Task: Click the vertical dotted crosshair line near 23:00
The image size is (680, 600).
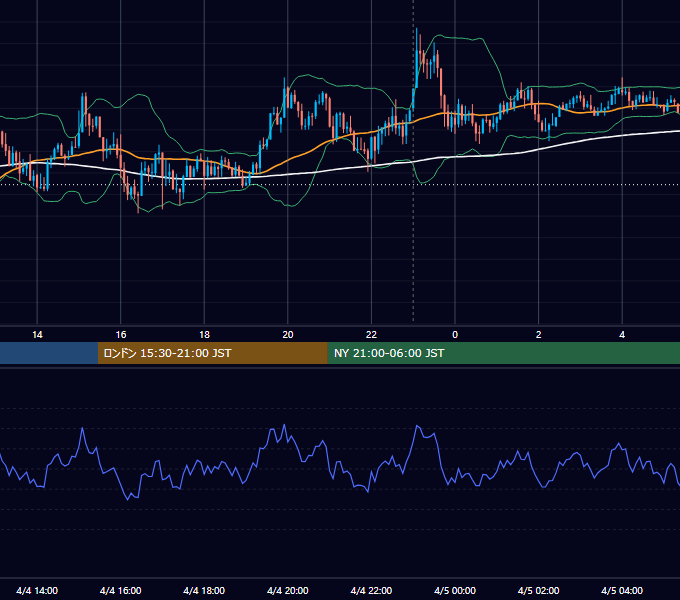Action: coord(413,161)
